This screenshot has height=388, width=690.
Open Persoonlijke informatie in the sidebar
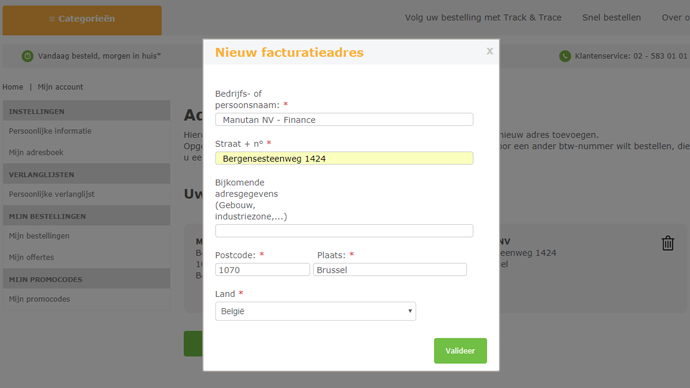(50, 131)
